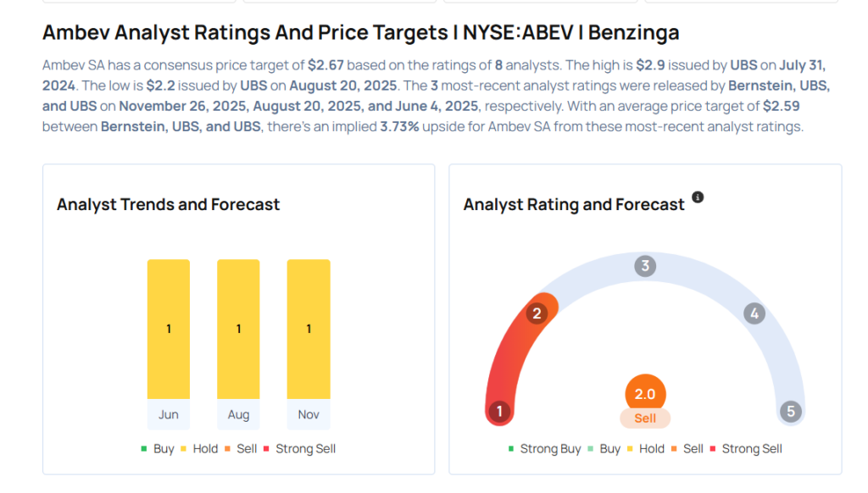Select the Jun bar in the trends chart
Screen dimensions: 868x493
click(x=169, y=329)
